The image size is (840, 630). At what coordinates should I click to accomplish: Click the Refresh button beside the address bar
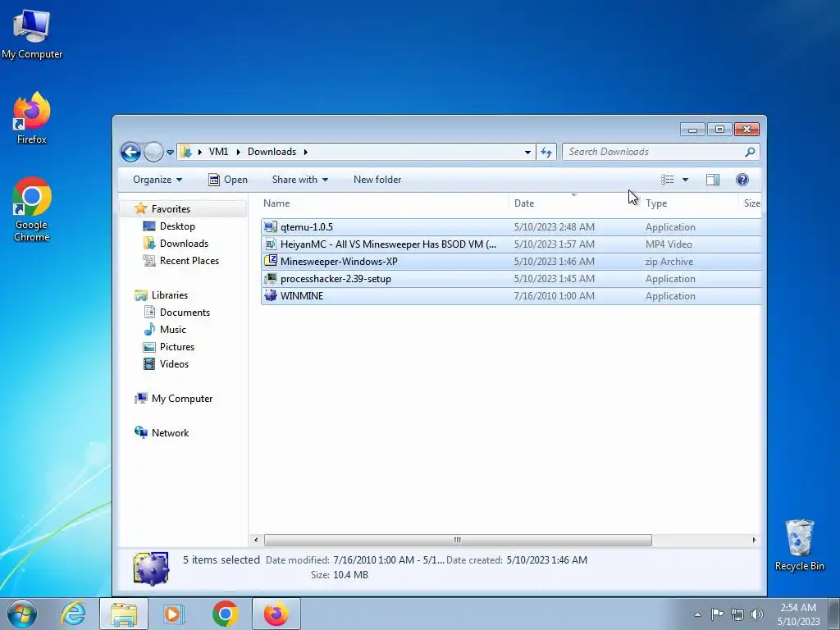coord(546,152)
